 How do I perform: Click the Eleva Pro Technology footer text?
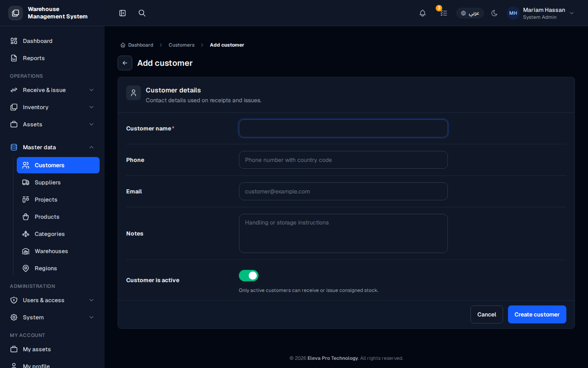[333, 358]
